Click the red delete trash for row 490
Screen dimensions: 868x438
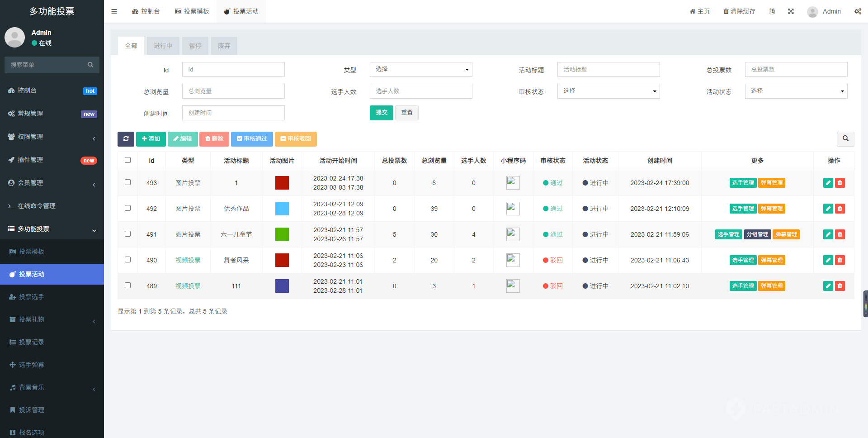tap(840, 260)
